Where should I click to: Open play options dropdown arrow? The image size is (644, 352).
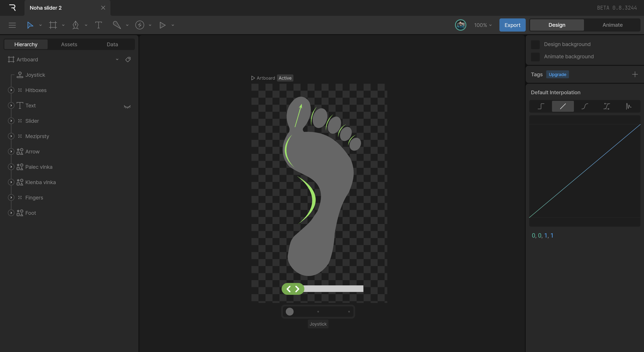(x=173, y=25)
